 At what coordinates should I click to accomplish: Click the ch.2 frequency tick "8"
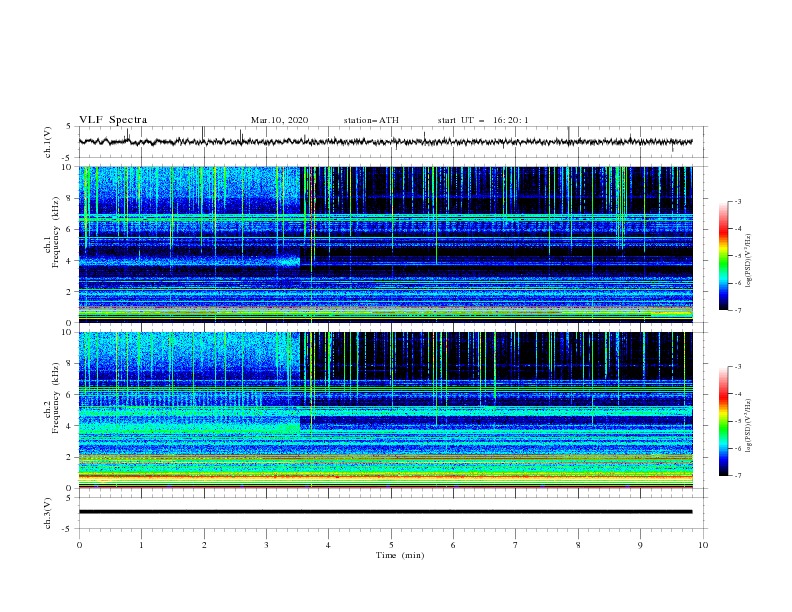[71, 364]
